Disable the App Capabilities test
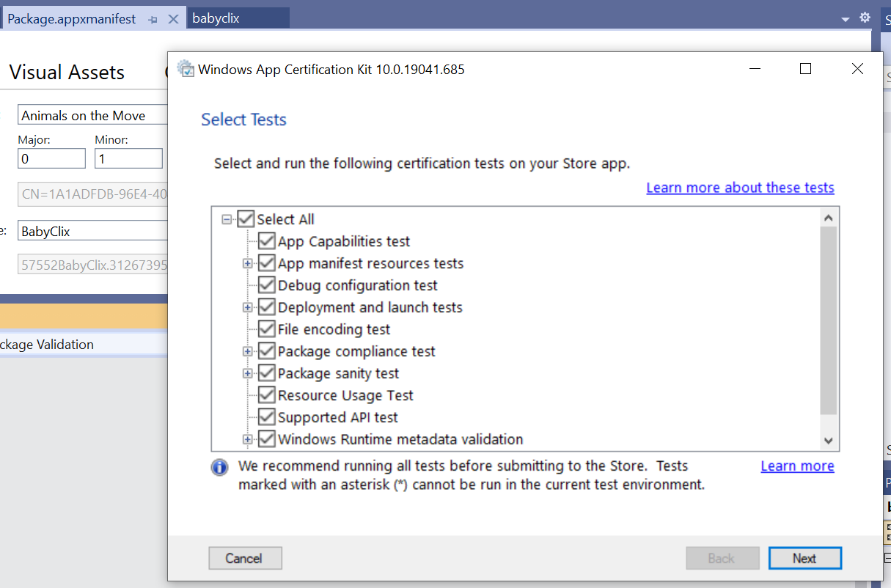 [x=266, y=240]
